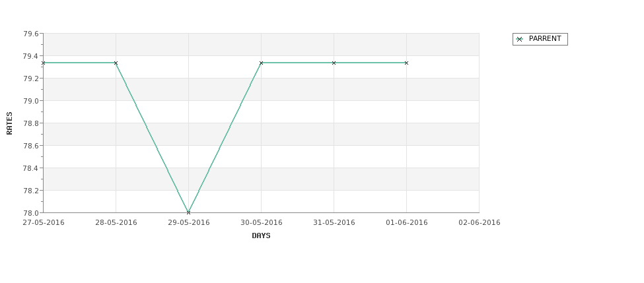Select the last data point at 01-06-2016
The width and height of the screenshot is (644, 283).
pyautogui.click(x=407, y=63)
